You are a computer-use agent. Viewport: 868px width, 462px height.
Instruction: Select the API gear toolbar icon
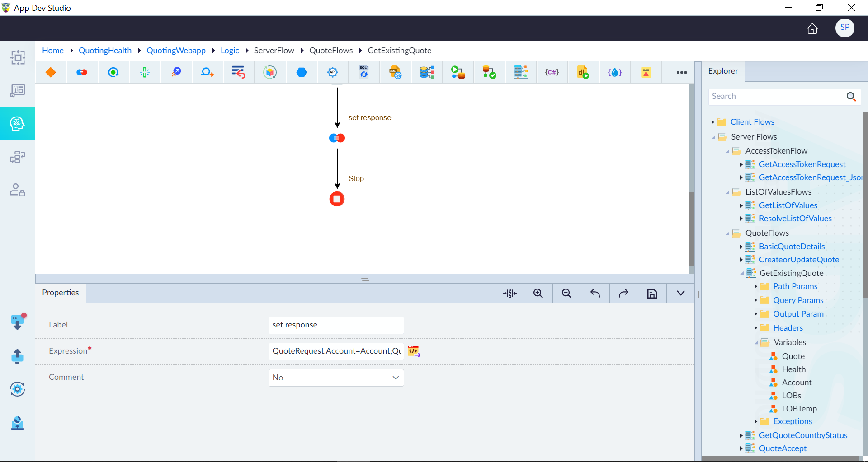coord(333,72)
